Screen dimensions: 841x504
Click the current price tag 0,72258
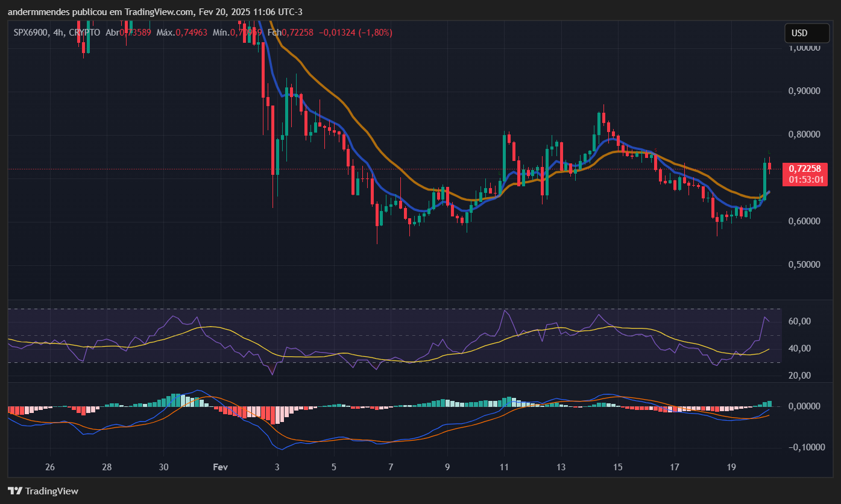coord(805,169)
